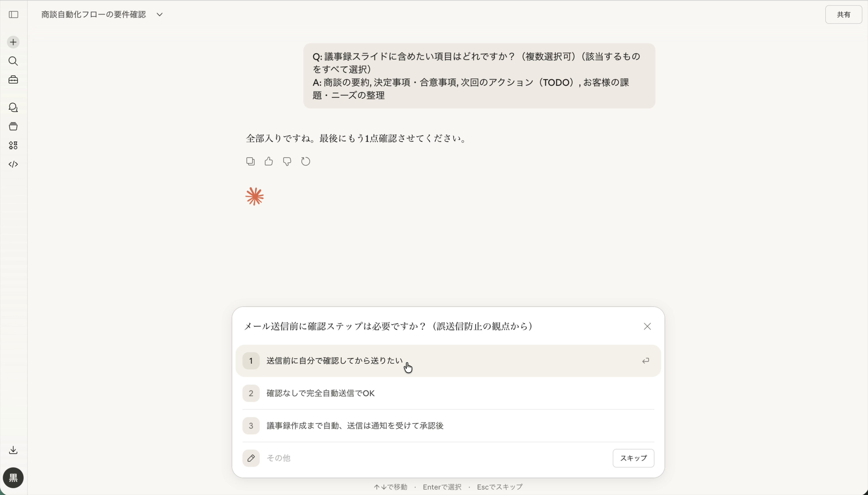Select option 1 送信前に自分で確認してから送りたい
This screenshot has width=868, height=495.
447,360
